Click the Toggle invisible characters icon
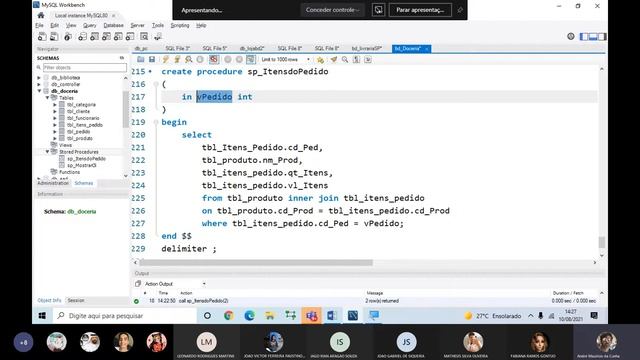The width and height of the screenshot is (640, 360). (x=356, y=60)
